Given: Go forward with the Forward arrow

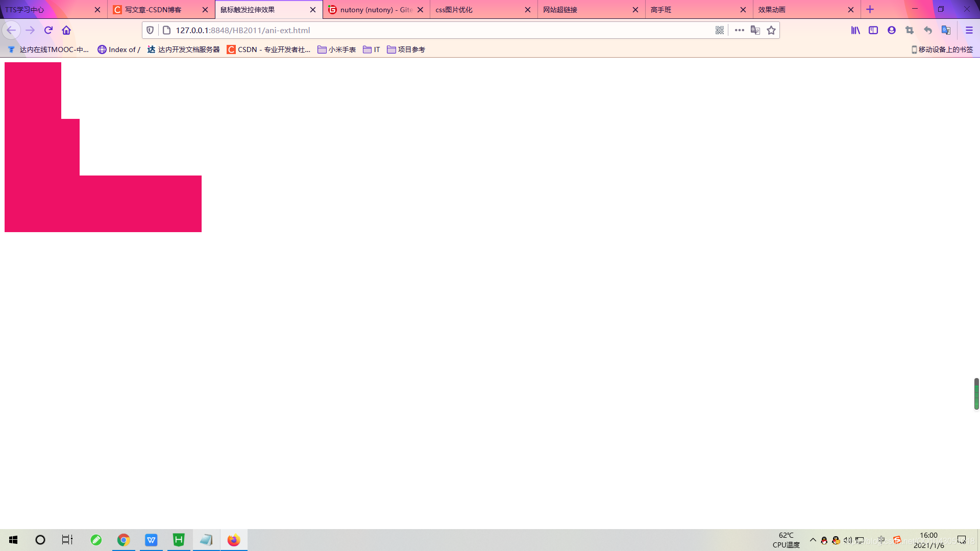Looking at the screenshot, I should (x=30, y=30).
